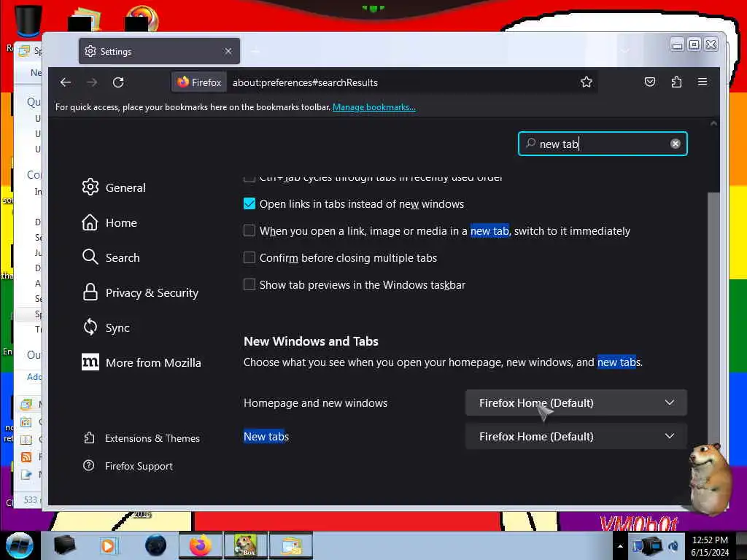Open the folder window taskbar icon
Viewport: 747px width, 560px height.
tap(292, 545)
